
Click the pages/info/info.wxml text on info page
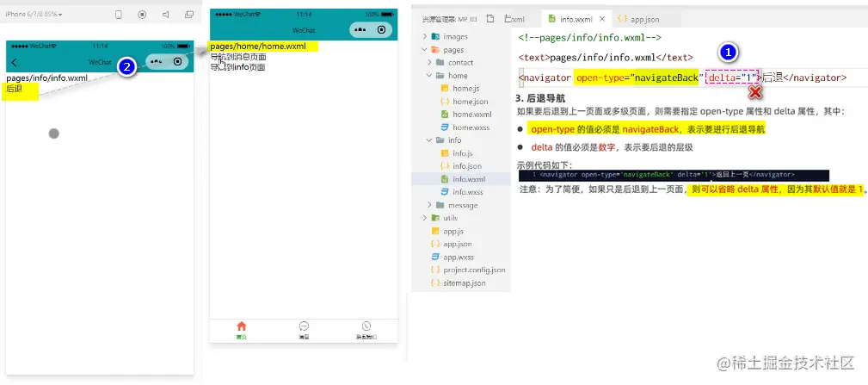(47, 78)
